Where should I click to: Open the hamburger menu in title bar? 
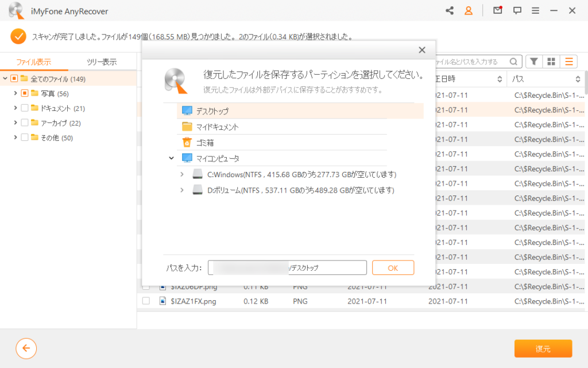coord(536,10)
